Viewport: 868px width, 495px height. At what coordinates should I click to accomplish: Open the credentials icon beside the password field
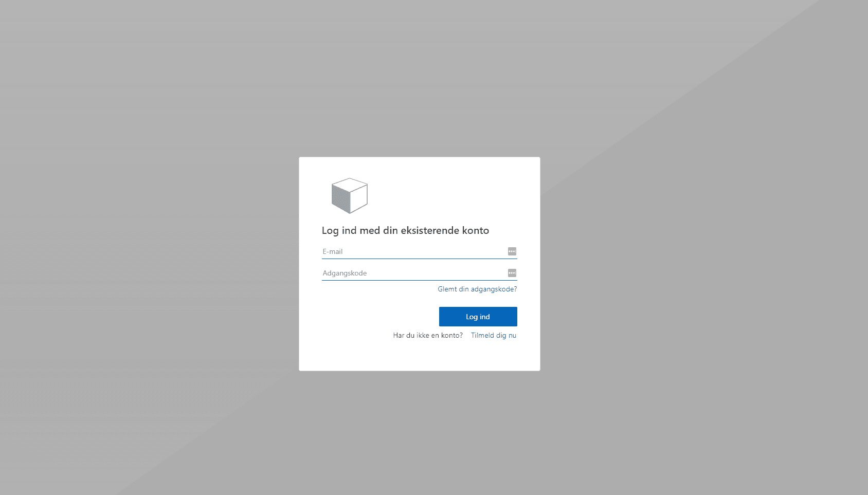[512, 272]
